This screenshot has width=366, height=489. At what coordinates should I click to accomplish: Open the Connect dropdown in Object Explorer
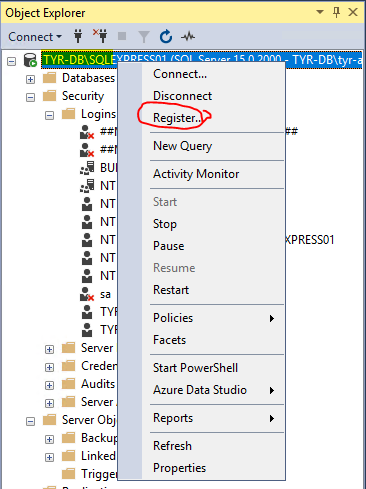click(35, 37)
